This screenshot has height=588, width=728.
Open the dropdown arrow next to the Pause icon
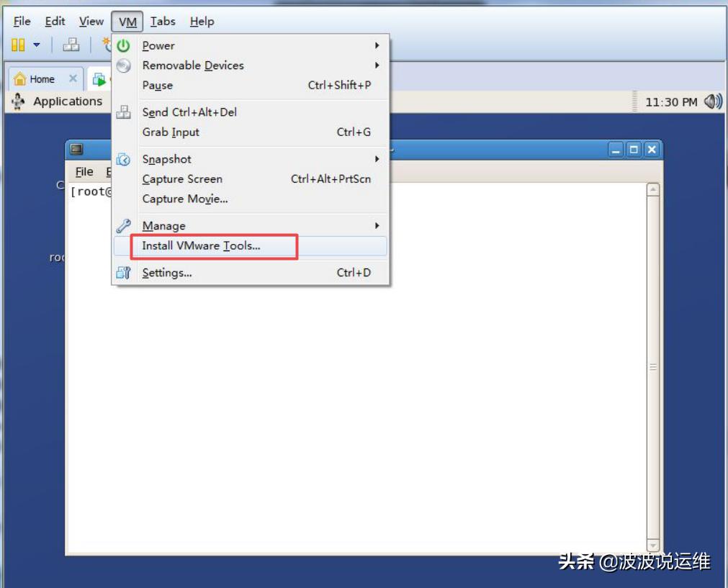click(x=37, y=44)
